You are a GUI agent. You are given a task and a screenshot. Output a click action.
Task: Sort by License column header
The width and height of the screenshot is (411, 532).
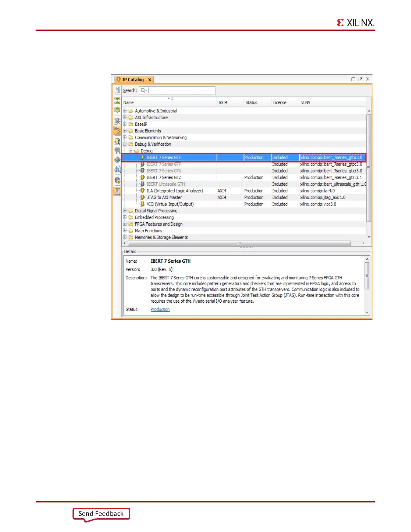coord(285,102)
